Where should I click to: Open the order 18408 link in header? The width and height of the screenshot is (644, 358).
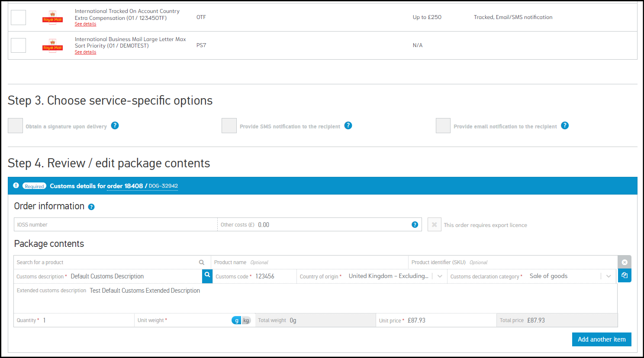[x=125, y=186]
